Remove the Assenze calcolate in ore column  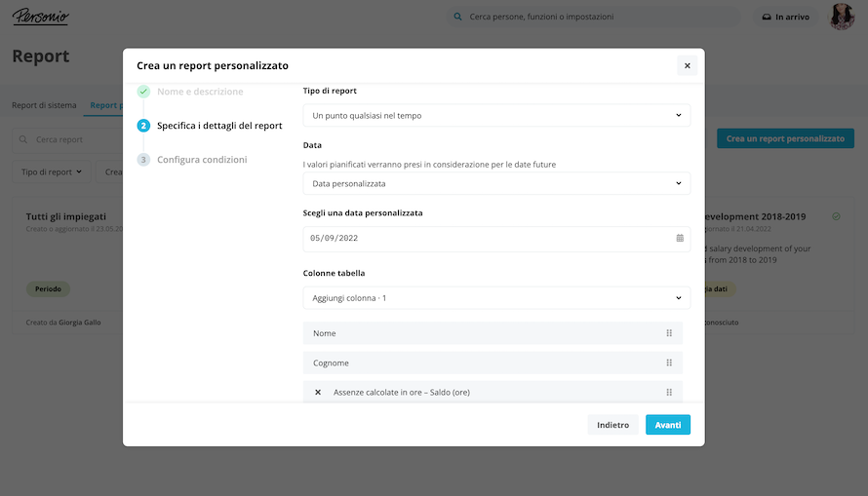[318, 393]
